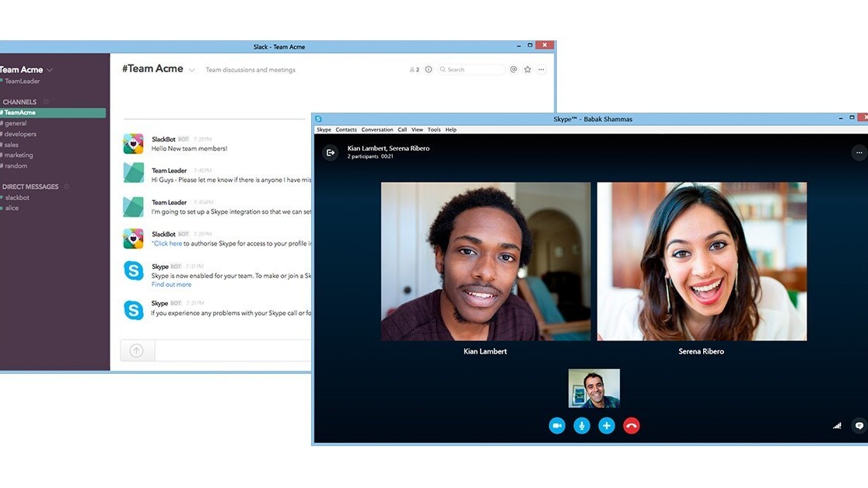The height and width of the screenshot is (488, 868).
Task: Star the #Team Acme channel
Action: click(527, 70)
